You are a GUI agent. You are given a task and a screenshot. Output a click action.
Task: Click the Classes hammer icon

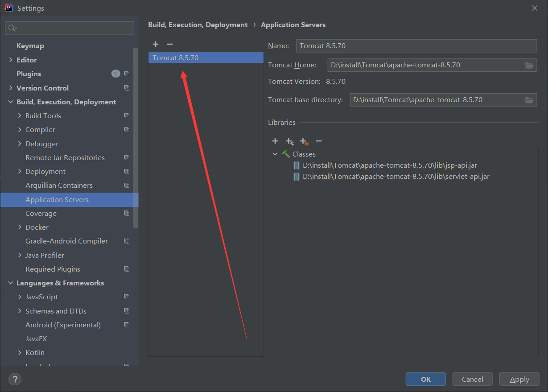pos(286,154)
